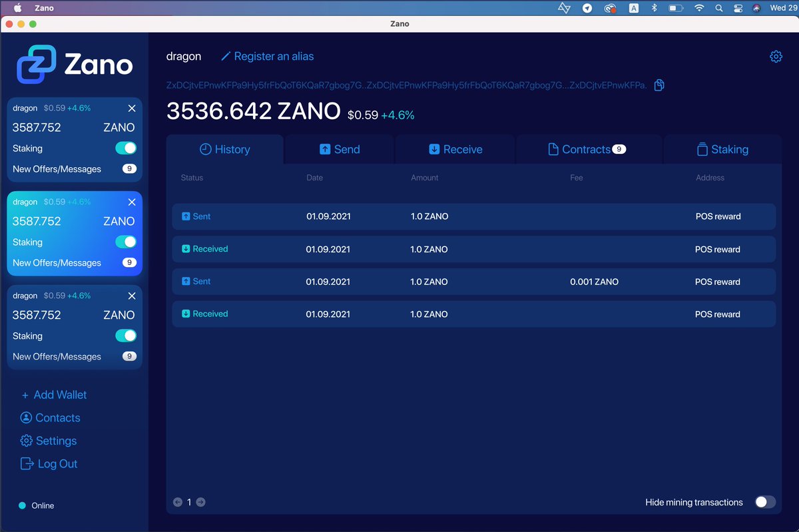Click the previous page arrow in pagination
Screen dimensions: 799x532
177,502
